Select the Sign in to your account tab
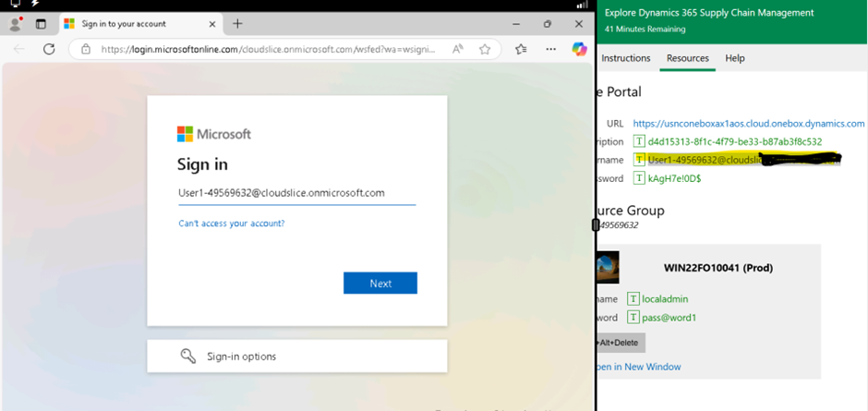Image resolution: width=868 pixels, height=411 pixels. pyautogui.click(x=140, y=24)
